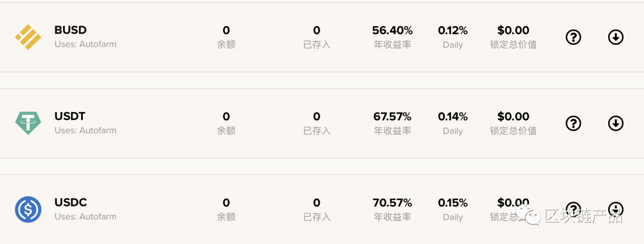644x244 pixels.
Task: Click the BUSD $0.00 total locked value
Action: click(513, 30)
